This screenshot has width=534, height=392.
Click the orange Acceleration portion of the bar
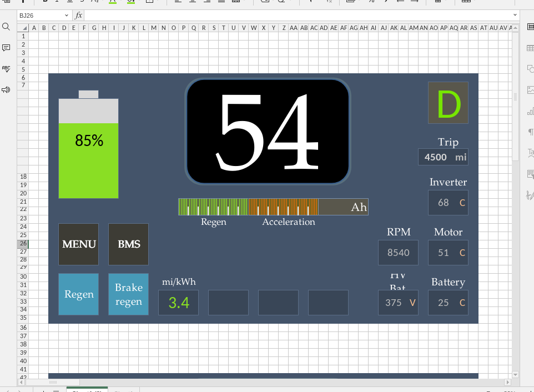click(x=283, y=207)
